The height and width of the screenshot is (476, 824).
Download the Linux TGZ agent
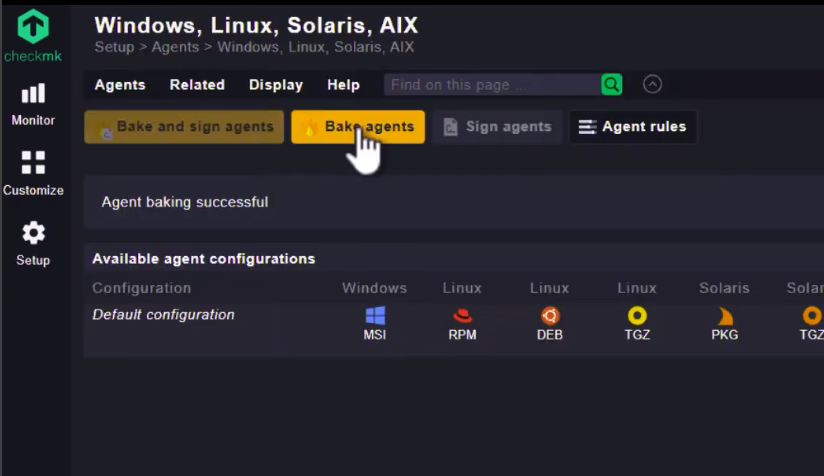point(637,324)
